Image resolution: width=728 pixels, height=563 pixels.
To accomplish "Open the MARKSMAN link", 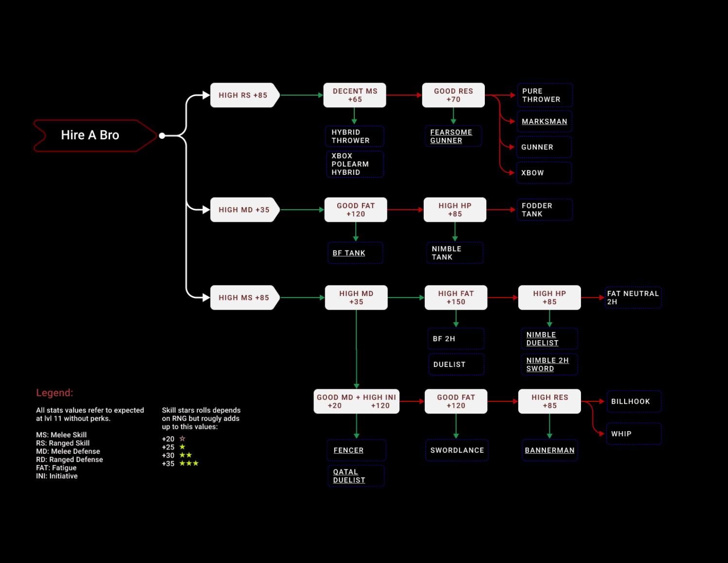I will pos(544,121).
